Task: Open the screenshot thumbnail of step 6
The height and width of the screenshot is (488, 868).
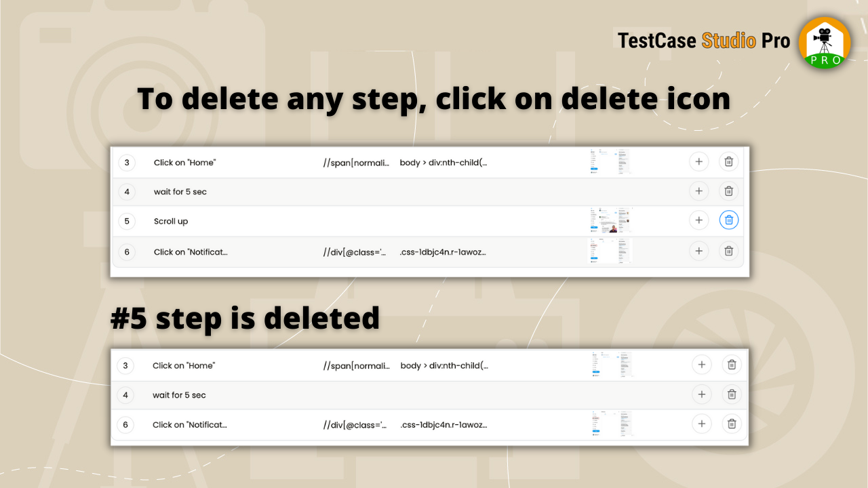Action: pos(609,251)
